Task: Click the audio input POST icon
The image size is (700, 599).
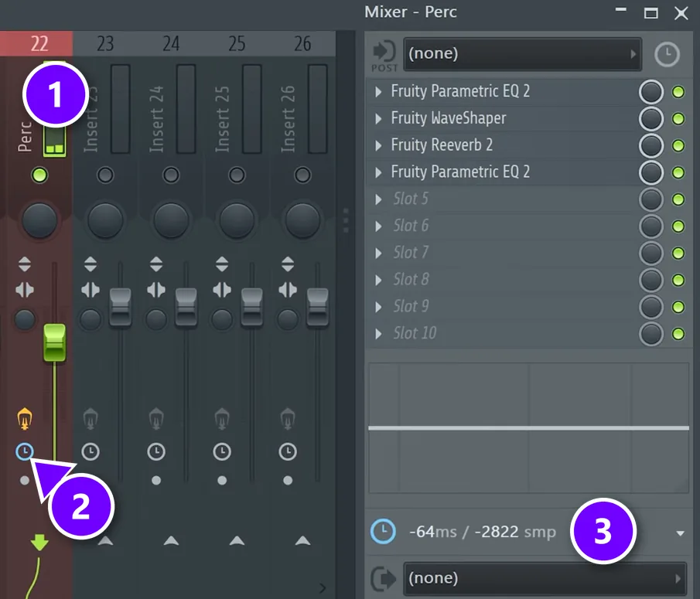Action: click(x=384, y=56)
